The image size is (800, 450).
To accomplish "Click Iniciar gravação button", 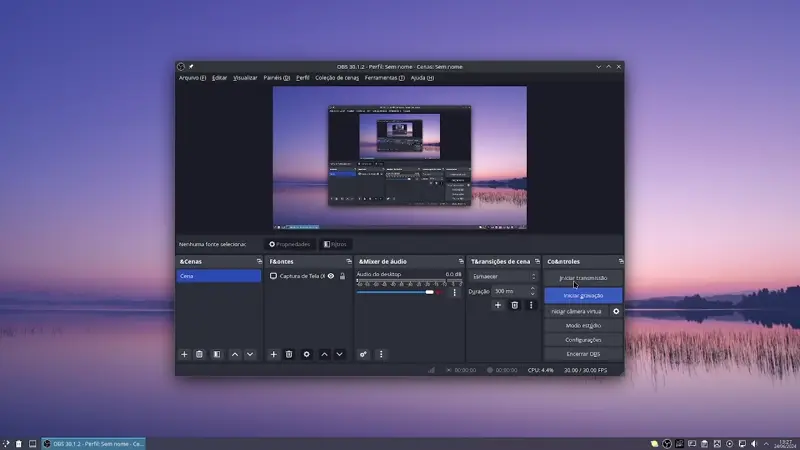I will (583, 295).
